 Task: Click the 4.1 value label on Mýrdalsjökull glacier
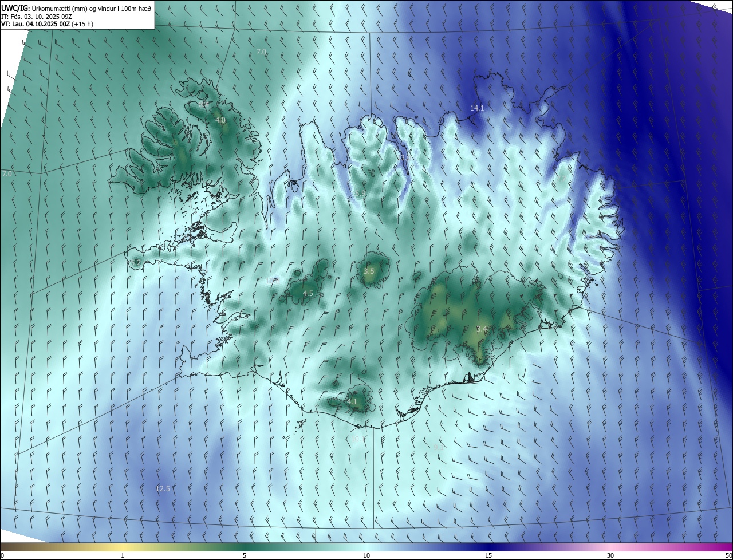(x=352, y=401)
